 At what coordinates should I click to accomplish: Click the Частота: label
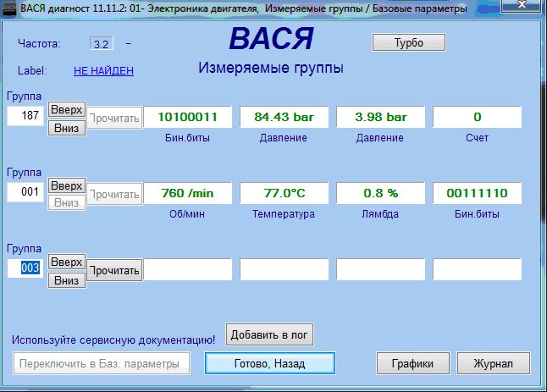(x=39, y=43)
